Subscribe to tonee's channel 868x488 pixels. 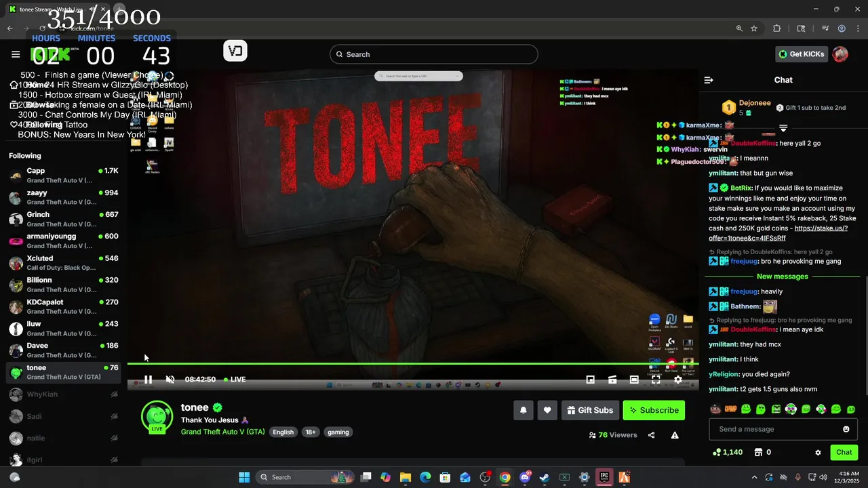pos(654,410)
